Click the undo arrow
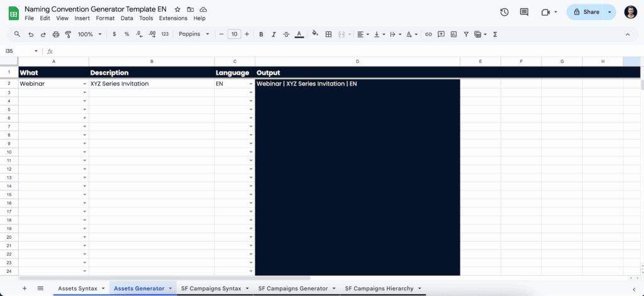The image size is (644, 296). point(31,35)
